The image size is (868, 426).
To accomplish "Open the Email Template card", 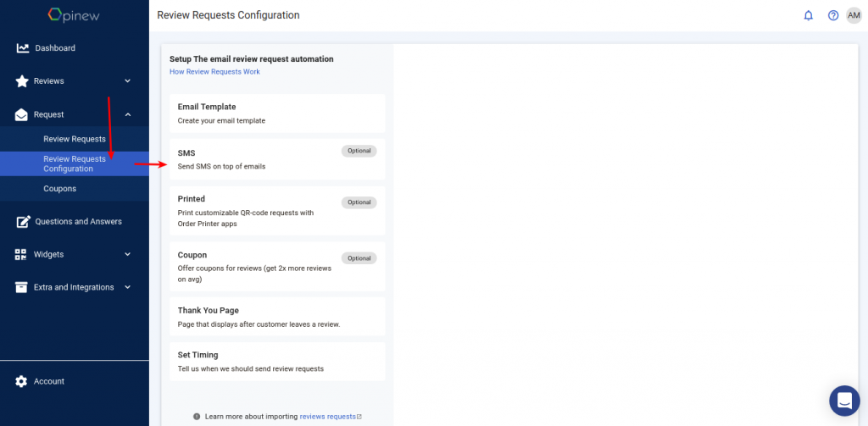I will tap(277, 113).
